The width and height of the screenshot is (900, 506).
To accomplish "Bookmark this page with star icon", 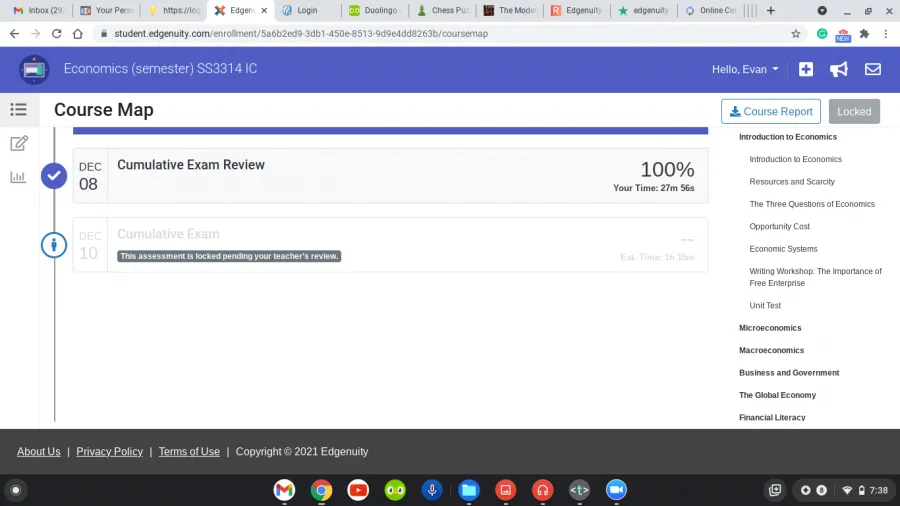I will point(796,33).
